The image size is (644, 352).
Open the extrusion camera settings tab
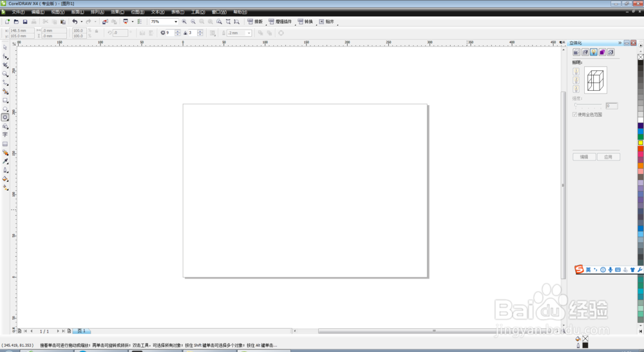point(576,52)
